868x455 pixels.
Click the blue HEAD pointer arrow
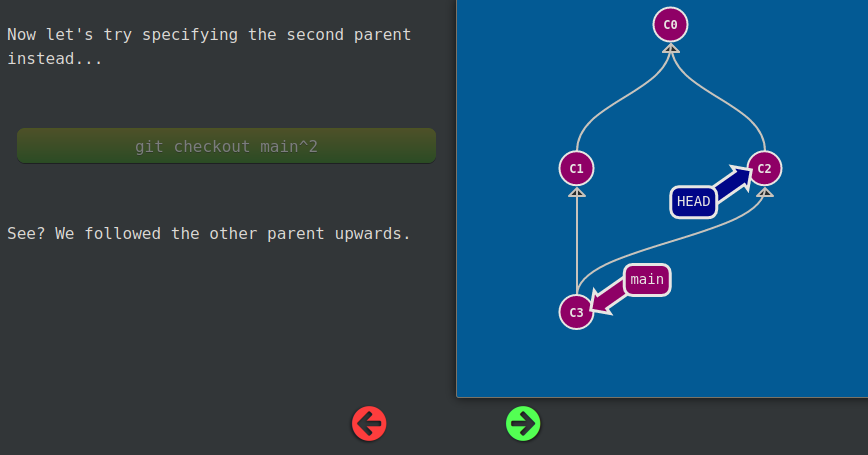[x=734, y=183]
